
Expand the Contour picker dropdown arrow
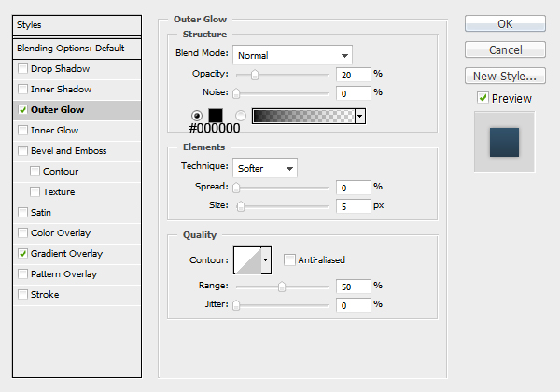pos(266,260)
